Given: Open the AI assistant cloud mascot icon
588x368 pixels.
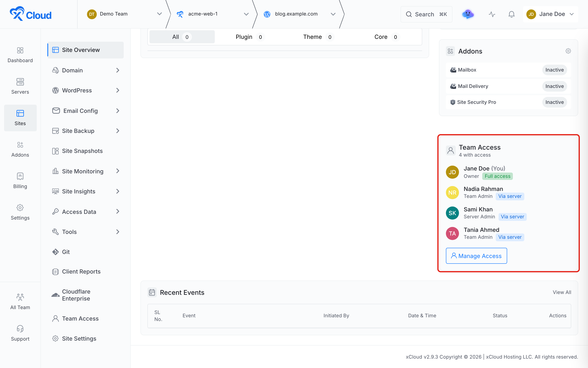Looking at the screenshot, I should tap(468, 14).
